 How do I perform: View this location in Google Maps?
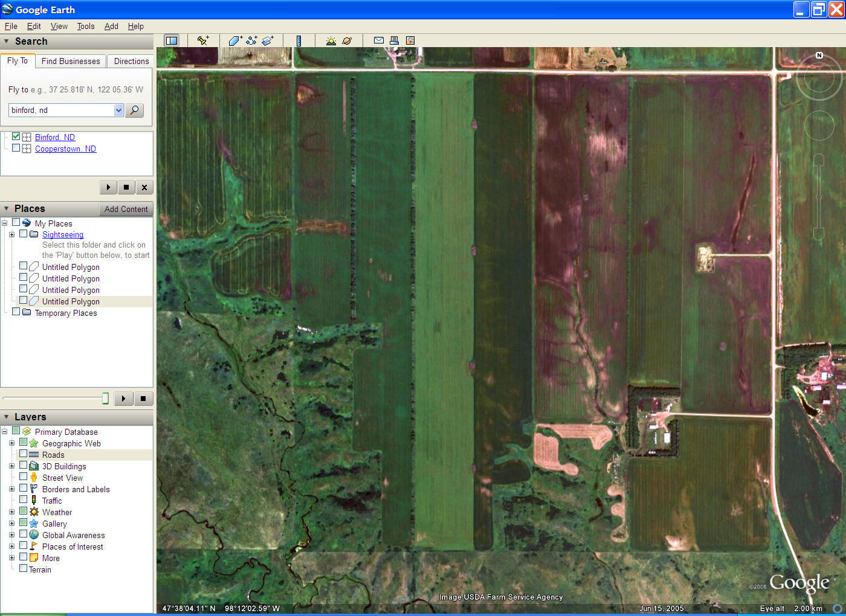point(410,40)
